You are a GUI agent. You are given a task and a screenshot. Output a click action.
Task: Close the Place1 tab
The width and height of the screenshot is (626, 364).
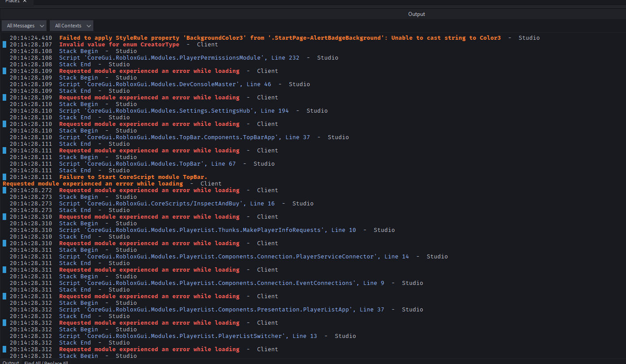pos(25,1)
